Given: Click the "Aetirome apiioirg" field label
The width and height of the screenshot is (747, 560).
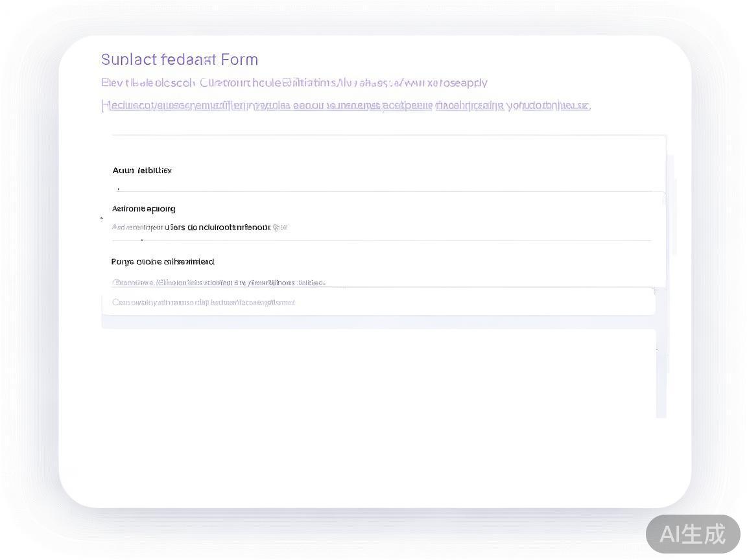Looking at the screenshot, I should pyautogui.click(x=144, y=209).
